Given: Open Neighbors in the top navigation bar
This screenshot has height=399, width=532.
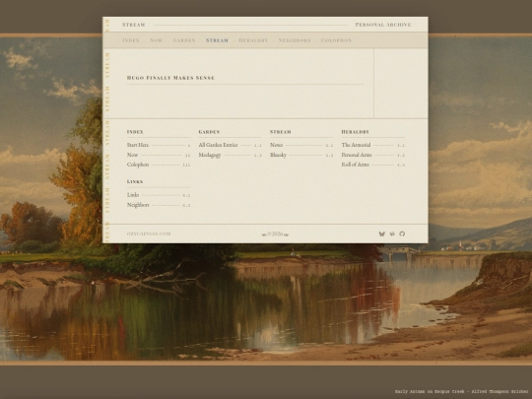Looking at the screenshot, I should click(x=295, y=40).
